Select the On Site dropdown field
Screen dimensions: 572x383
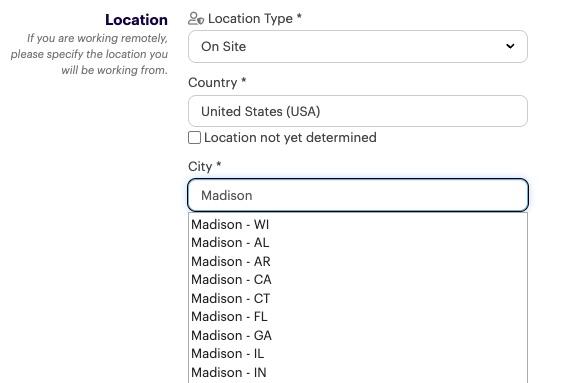pos(358,46)
